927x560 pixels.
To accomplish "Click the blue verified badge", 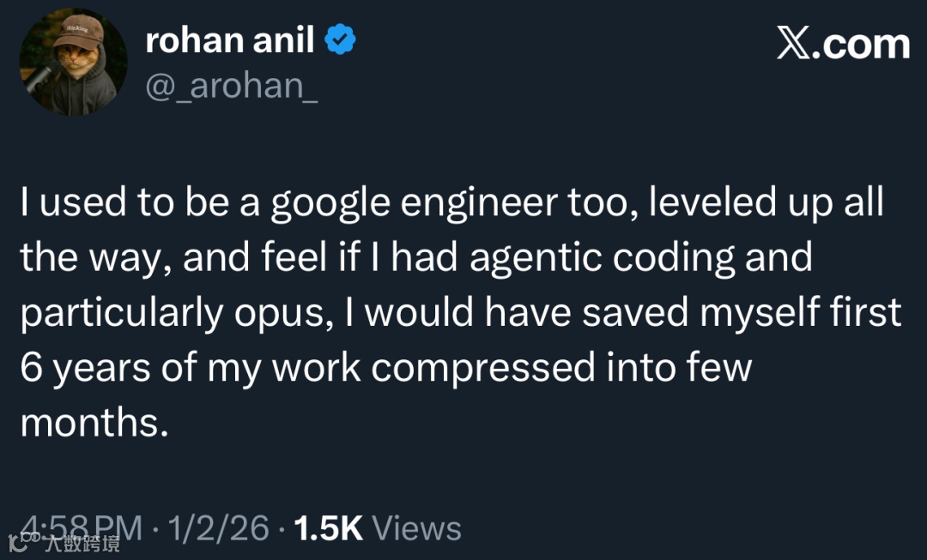I will point(340,39).
